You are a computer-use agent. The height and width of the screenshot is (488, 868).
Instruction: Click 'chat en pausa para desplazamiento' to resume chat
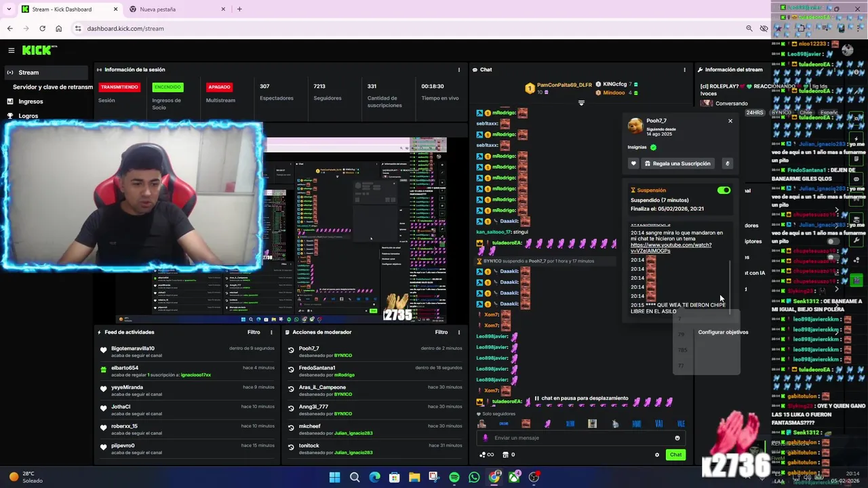click(581, 399)
